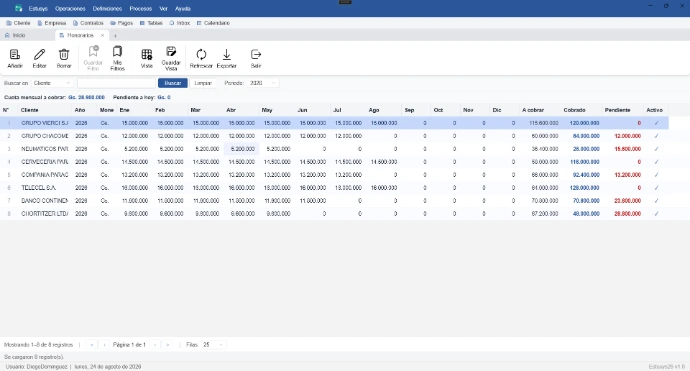
Task: Open the Filas 25 rows-per-page dropdown
Action: tap(213, 345)
